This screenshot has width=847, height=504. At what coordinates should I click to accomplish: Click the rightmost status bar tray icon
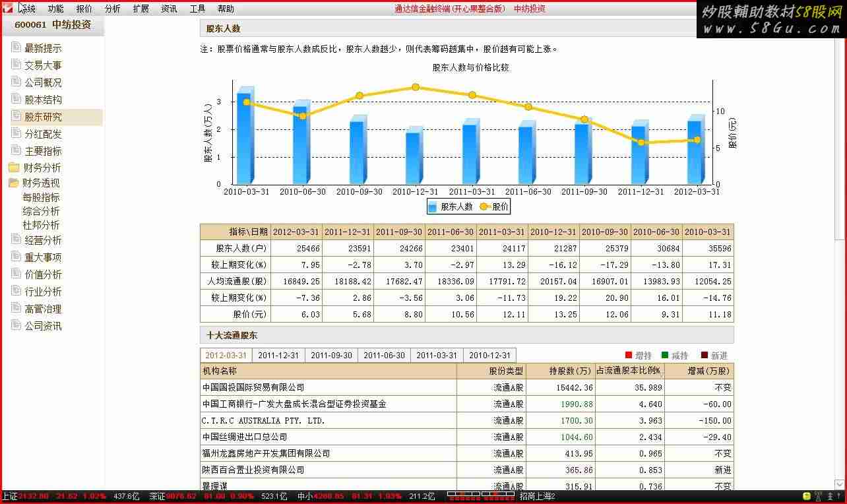[840, 497]
